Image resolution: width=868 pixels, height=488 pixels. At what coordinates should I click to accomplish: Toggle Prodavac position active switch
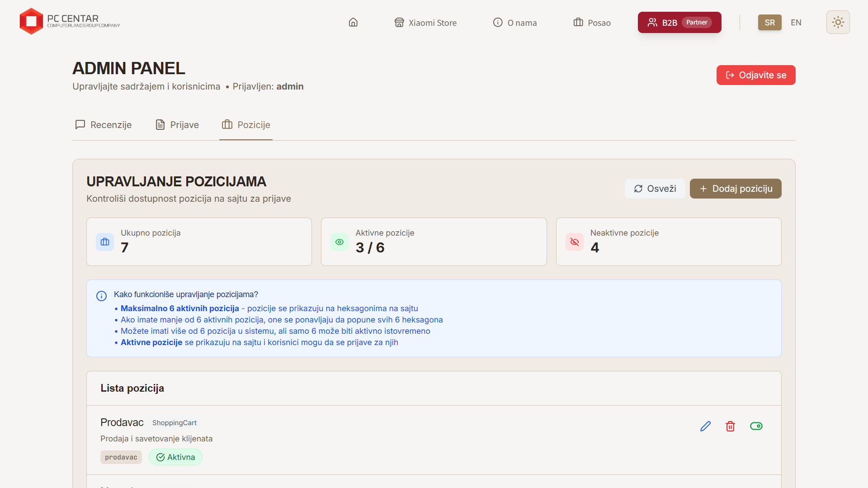[756, 426]
